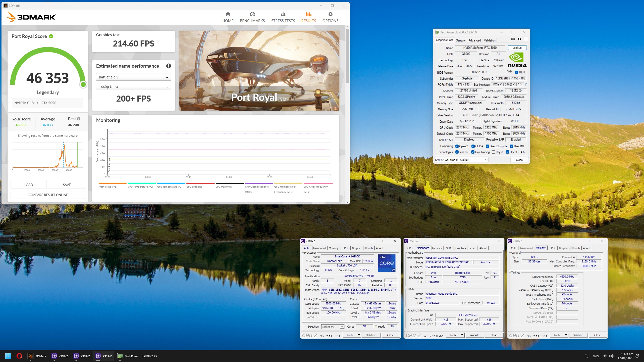Click the Close button in GPU-Z
The height and width of the screenshot is (362, 644).
pyautogui.click(x=519, y=160)
